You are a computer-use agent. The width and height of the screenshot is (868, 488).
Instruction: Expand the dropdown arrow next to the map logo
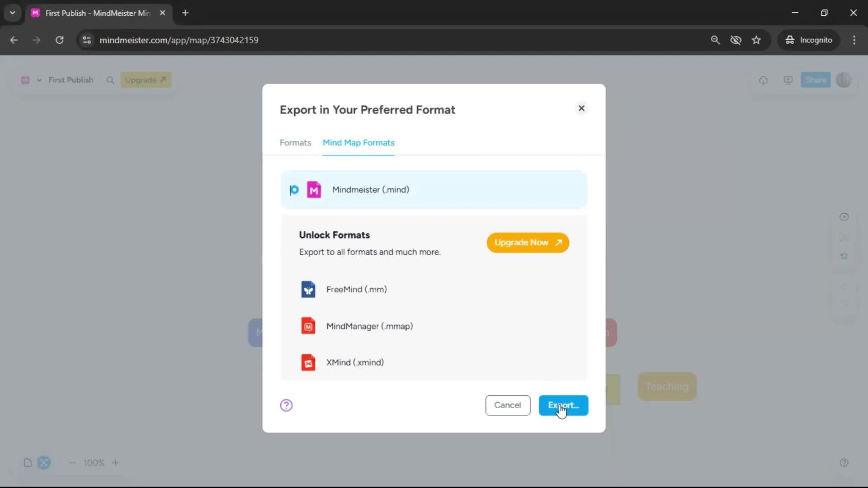click(39, 80)
